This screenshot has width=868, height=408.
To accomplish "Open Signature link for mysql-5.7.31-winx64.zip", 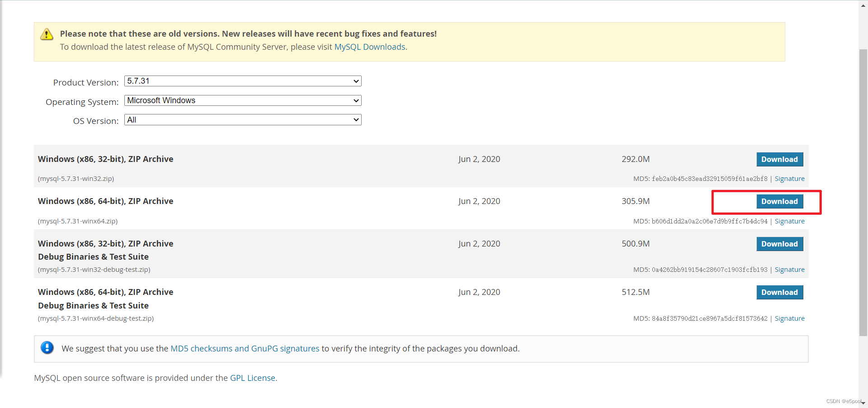I will pos(789,221).
